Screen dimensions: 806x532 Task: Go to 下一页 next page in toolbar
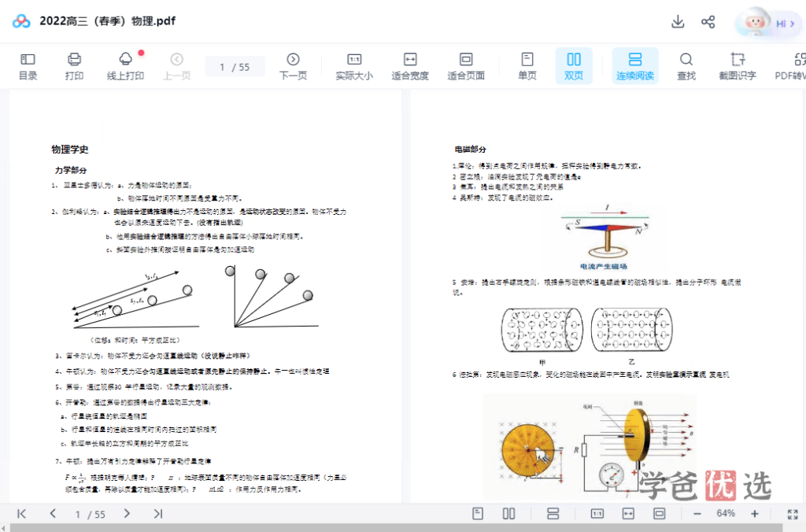293,67
